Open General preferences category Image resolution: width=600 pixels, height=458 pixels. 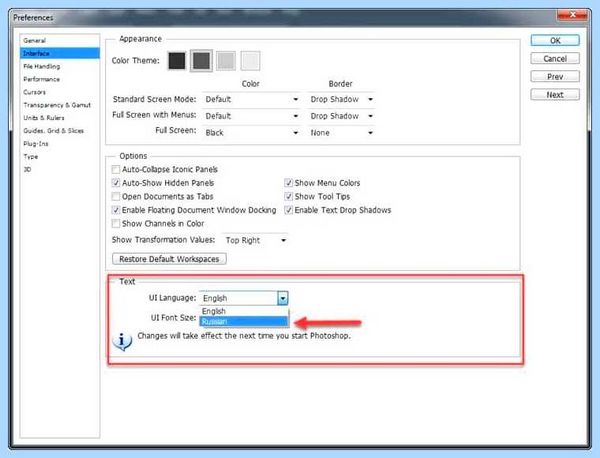coord(60,41)
